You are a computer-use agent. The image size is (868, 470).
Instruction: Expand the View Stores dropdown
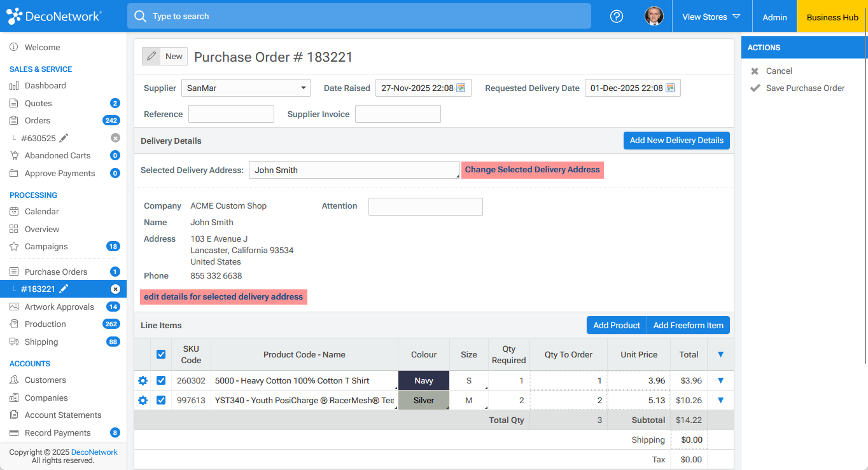click(711, 17)
